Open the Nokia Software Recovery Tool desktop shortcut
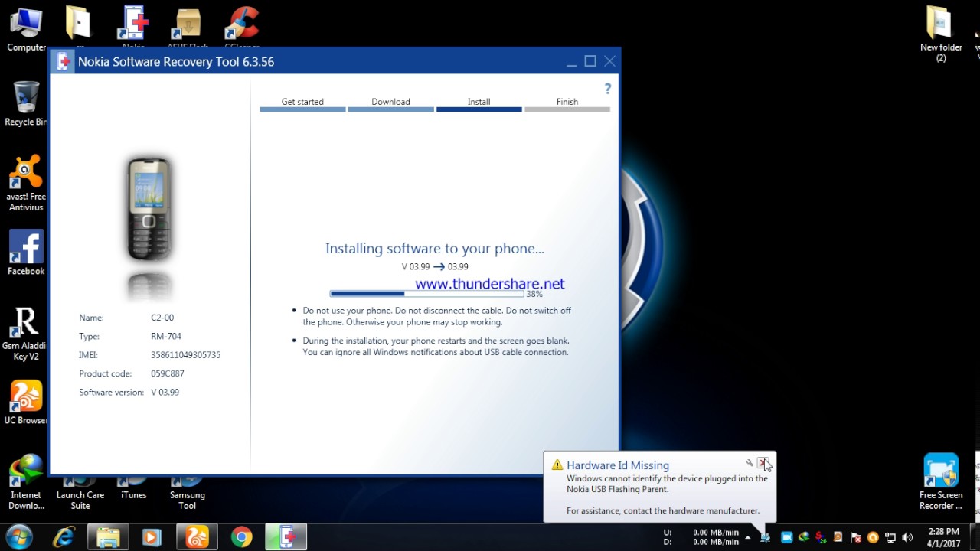The image size is (980, 551). point(133,27)
